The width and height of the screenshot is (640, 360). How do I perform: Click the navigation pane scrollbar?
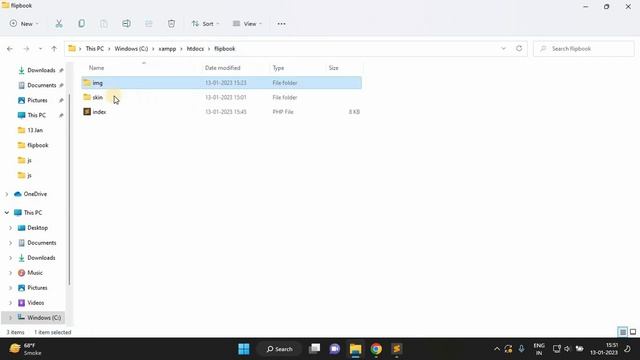point(69,189)
